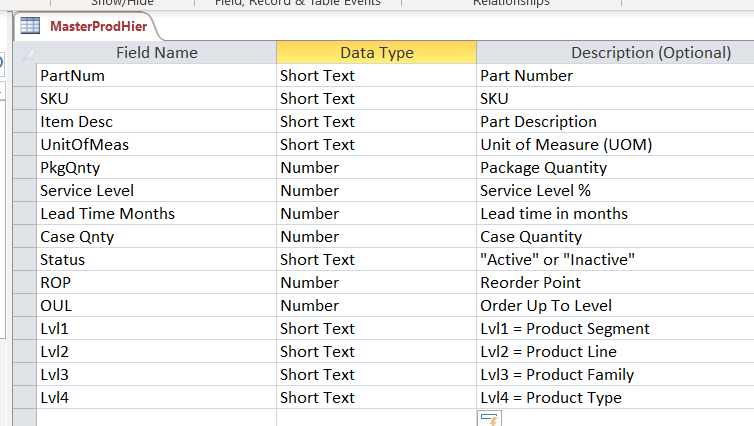
Task: Open the data type cell for Item Desc
Action: pos(377,122)
